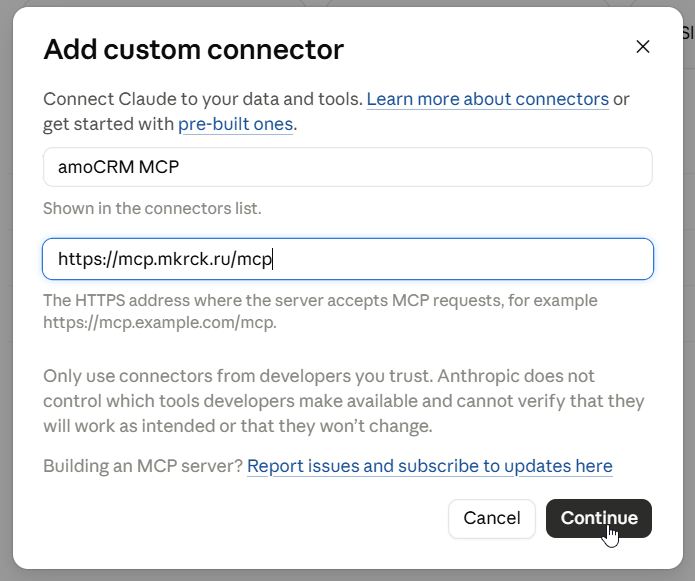Open the Learn more about connectors link
695x581 pixels.
(488, 99)
